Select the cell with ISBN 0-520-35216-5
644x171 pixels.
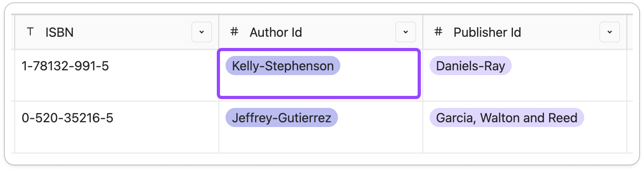(x=117, y=127)
